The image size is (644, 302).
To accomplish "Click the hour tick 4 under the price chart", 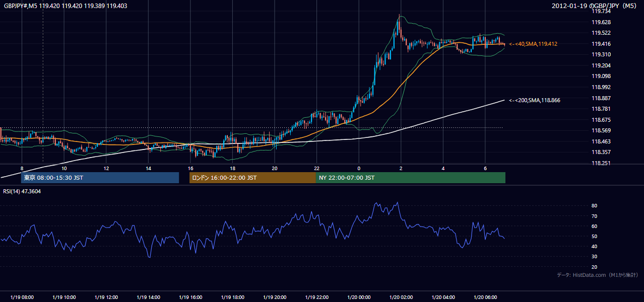I will [x=443, y=168].
